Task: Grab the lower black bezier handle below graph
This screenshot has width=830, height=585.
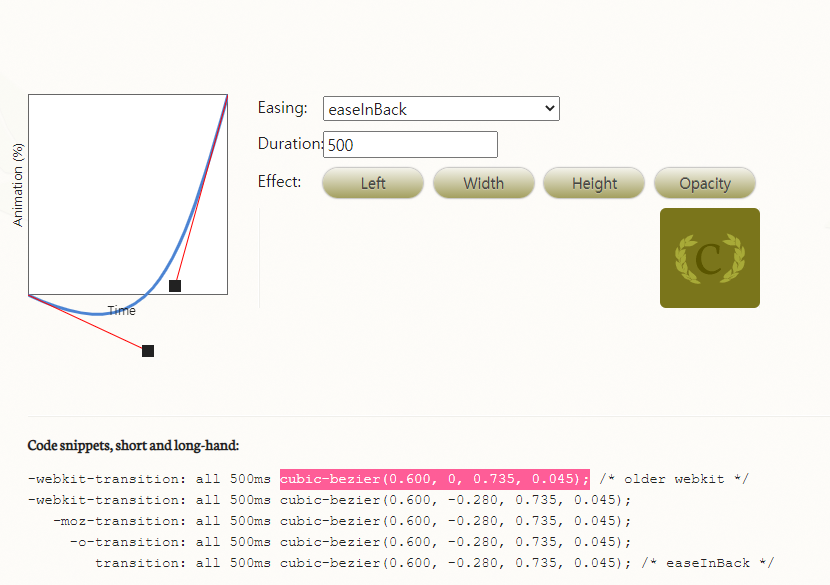Action: tap(148, 351)
